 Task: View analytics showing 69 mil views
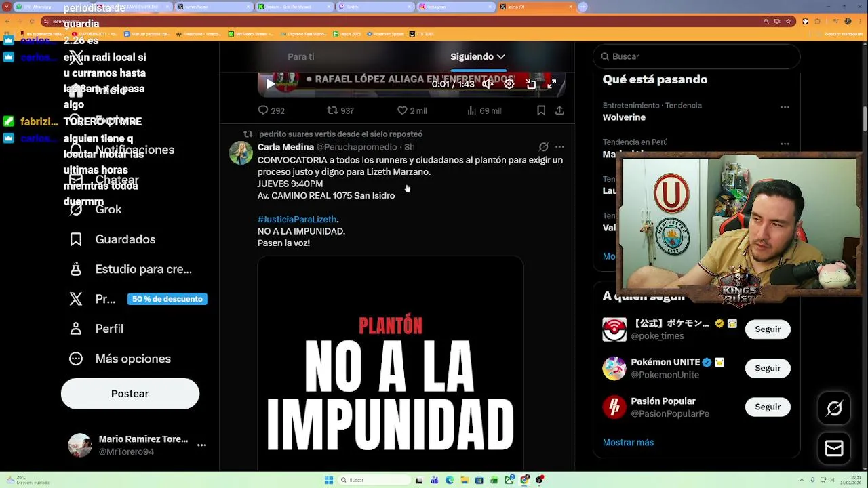484,110
